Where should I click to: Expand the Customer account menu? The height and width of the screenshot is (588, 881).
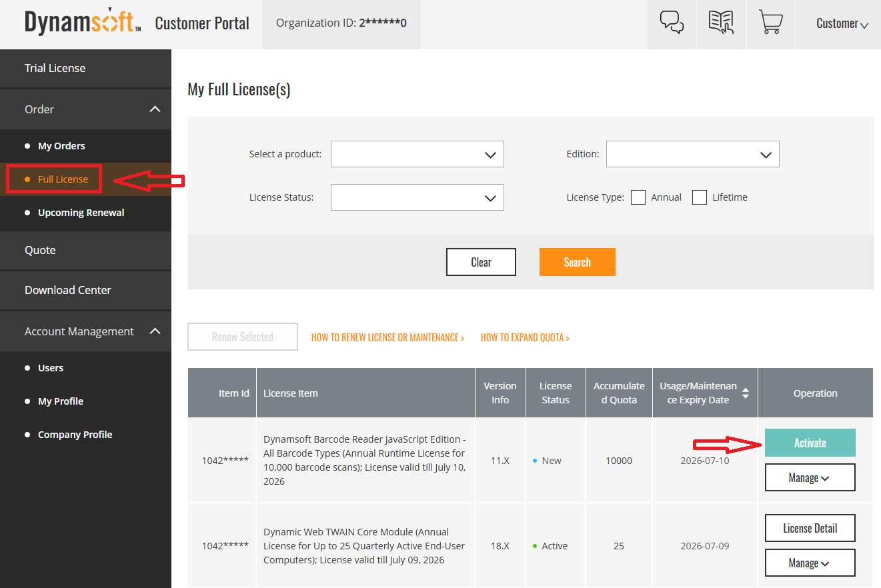point(842,24)
